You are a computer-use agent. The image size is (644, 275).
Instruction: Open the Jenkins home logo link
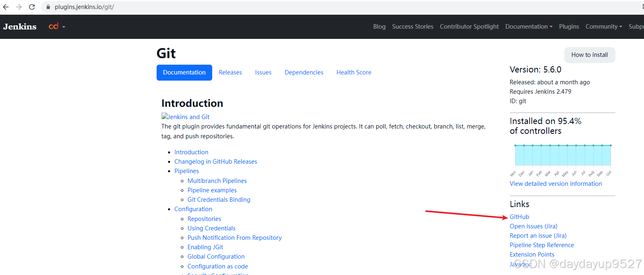pos(20,27)
